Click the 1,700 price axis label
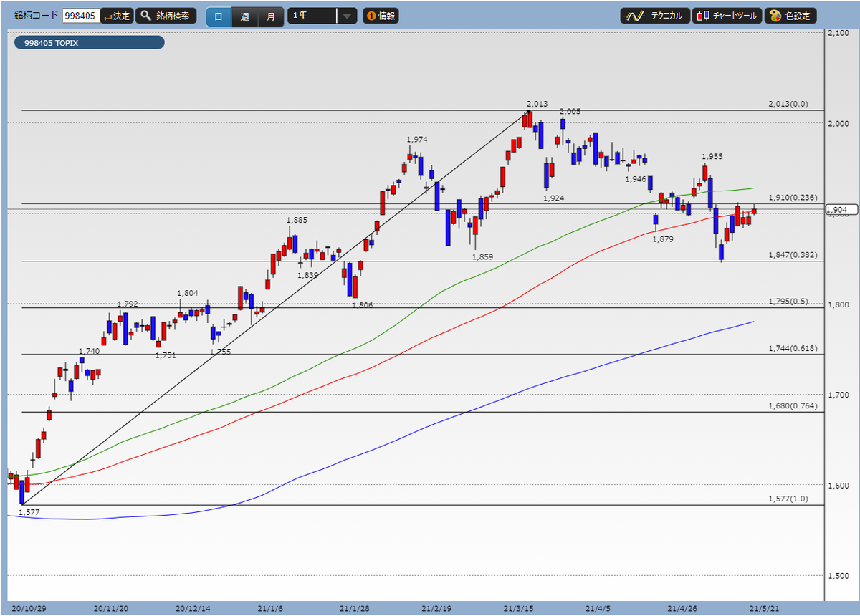860x616 pixels. pos(838,395)
